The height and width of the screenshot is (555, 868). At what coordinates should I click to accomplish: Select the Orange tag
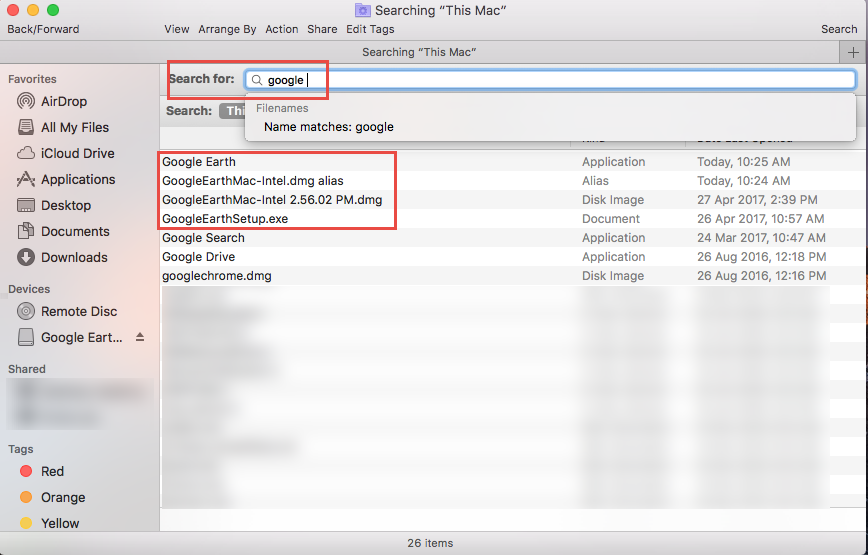click(26, 497)
